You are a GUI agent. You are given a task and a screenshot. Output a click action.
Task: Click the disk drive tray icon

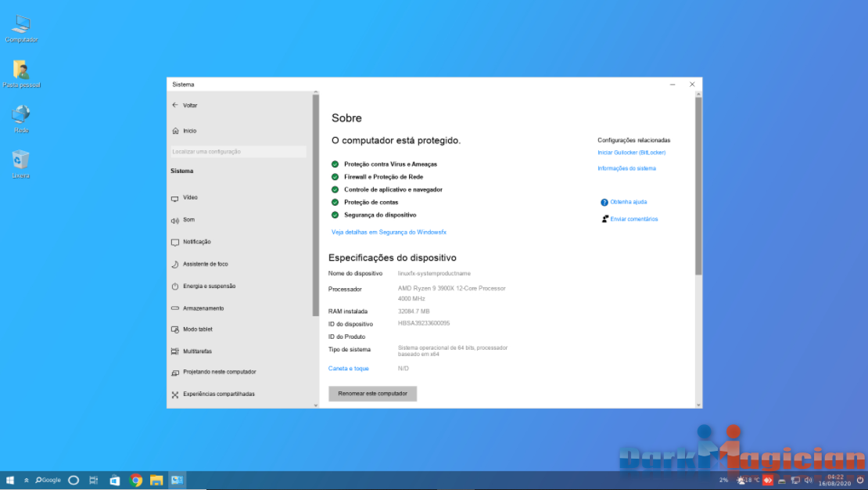pos(782,481)
